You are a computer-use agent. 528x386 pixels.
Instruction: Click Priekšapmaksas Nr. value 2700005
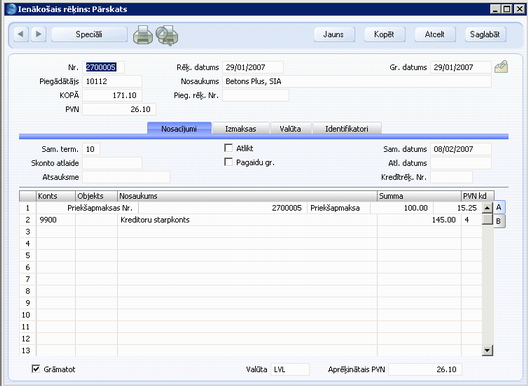tap(222, 208)
